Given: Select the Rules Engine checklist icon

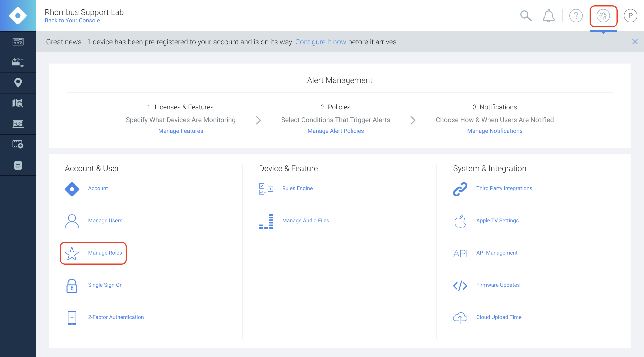Looking at the screenshot, I should tap(266, 189).
